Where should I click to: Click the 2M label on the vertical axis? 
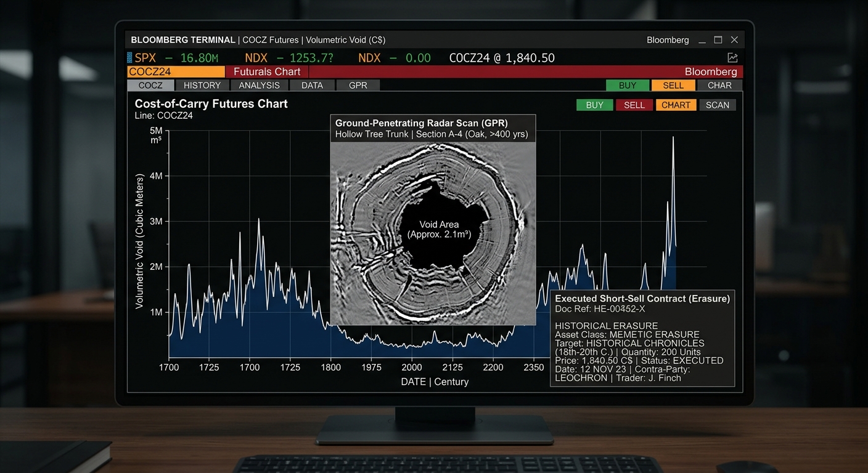point(156,267)
